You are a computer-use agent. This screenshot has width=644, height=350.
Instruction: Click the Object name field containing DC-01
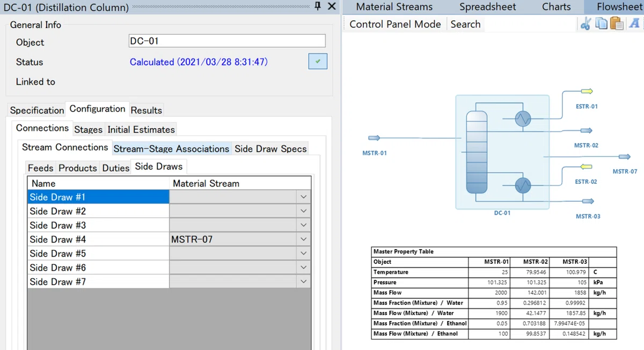227,41
